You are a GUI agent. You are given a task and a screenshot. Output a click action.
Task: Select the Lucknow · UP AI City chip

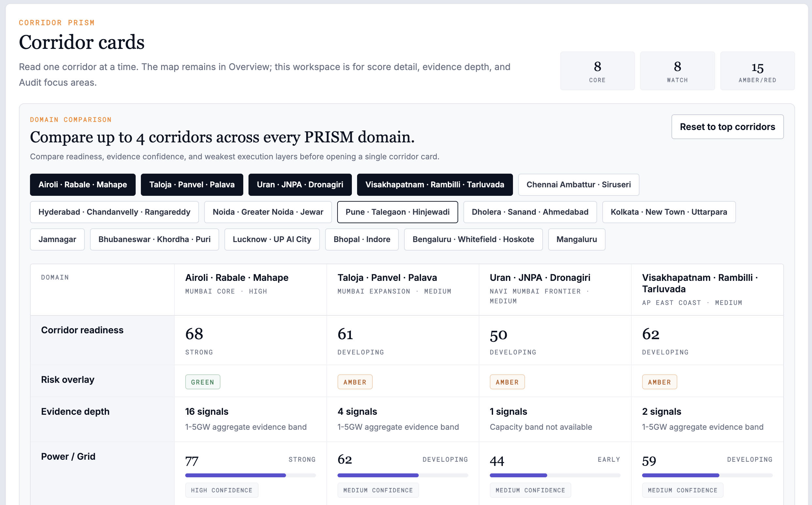(x=272, y=239)
